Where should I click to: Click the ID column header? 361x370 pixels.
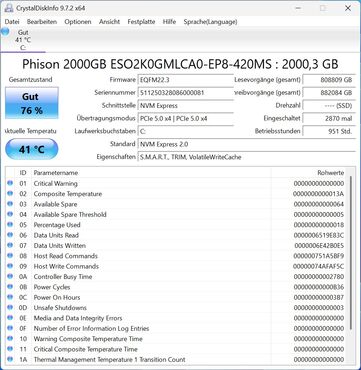tap(23, 173)
